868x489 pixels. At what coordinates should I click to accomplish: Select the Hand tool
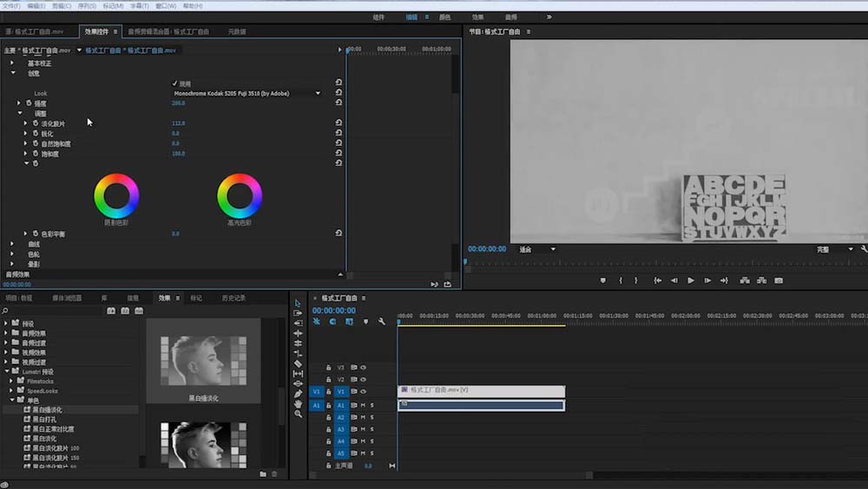(x=298, y=404)
